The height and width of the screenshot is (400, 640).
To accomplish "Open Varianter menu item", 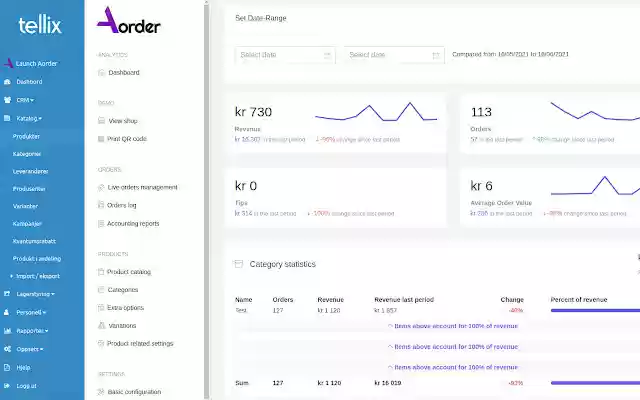I will coord(25,206).
